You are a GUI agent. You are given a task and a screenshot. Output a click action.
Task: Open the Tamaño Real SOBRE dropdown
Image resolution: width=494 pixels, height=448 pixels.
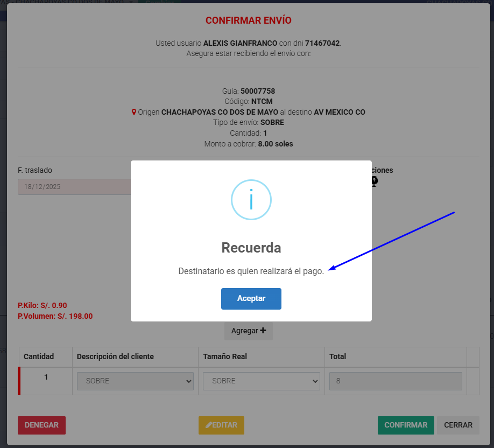(261, 381)
